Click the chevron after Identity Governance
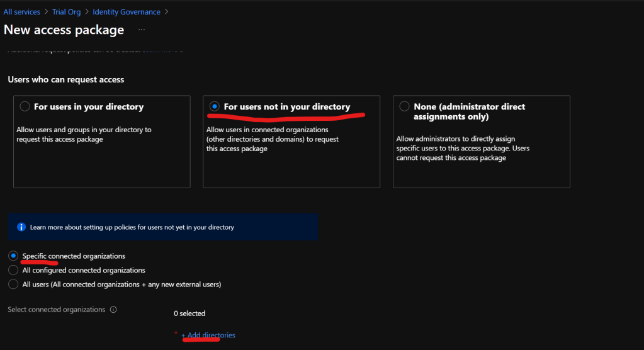 click(x=166, y=12)
